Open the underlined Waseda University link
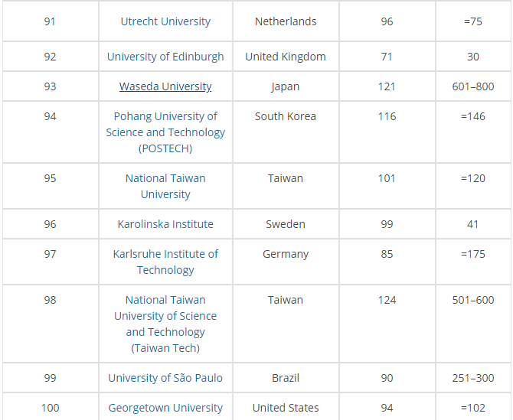Screen dimensions: 513x420 tap(165, 86)
